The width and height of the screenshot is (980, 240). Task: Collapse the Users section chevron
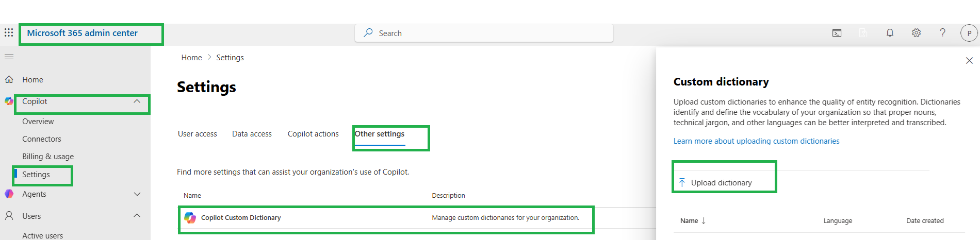point(137,215)
